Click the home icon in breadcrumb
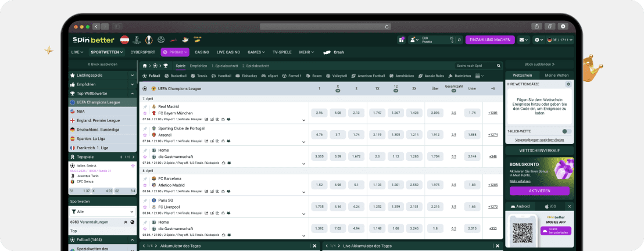Screen dimensions: 644x251 [x=145, y=66]
